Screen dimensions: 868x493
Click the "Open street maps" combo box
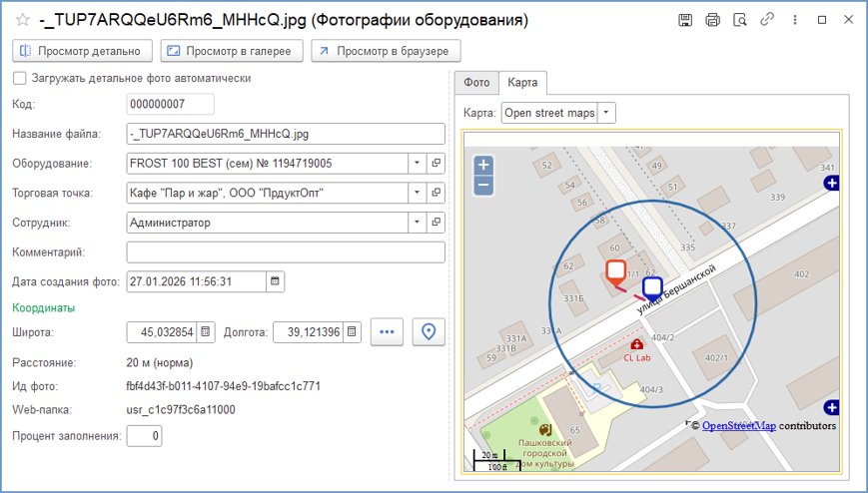click(x=549, y=113)
